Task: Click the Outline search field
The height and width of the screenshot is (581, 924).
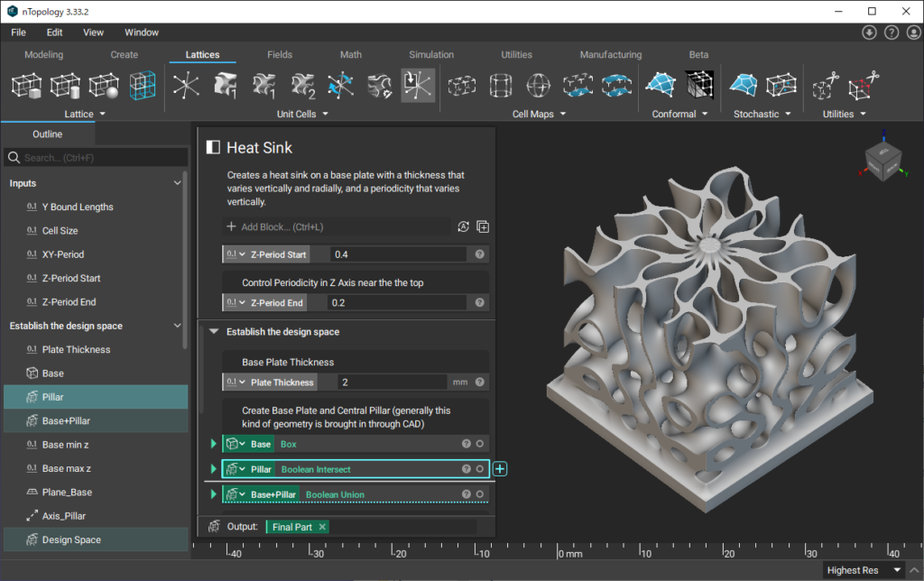Action: coord(96,158)
